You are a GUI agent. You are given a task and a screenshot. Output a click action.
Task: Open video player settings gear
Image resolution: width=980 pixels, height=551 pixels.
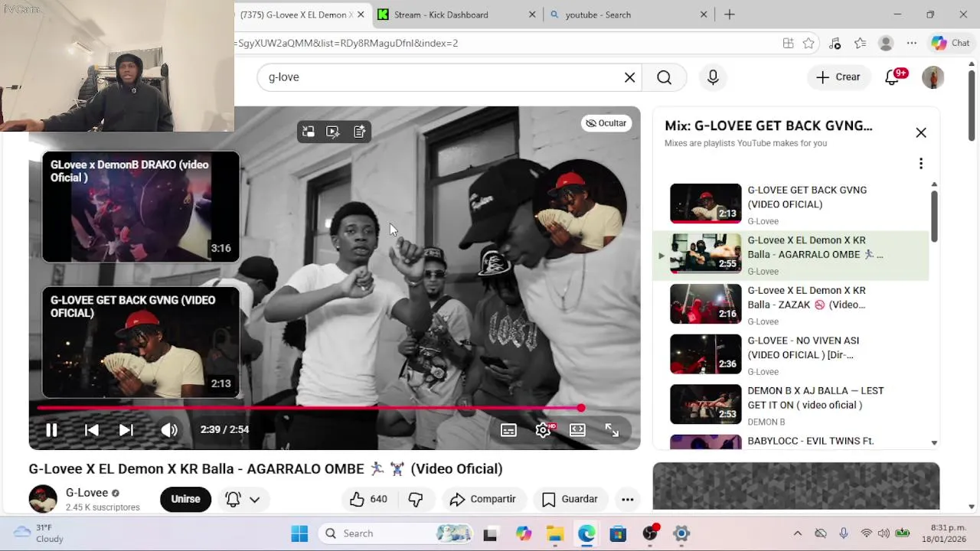click(x=544, y=430)
